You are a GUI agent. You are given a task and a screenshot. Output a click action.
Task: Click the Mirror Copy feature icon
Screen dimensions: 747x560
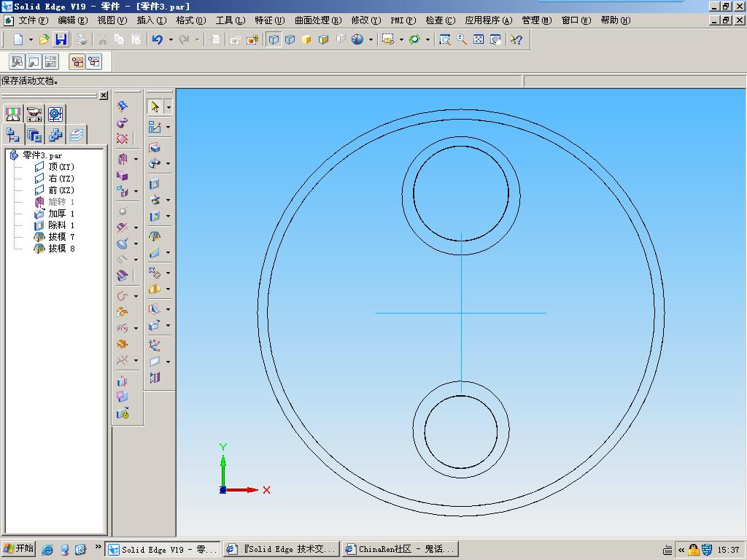click(155, 289)
